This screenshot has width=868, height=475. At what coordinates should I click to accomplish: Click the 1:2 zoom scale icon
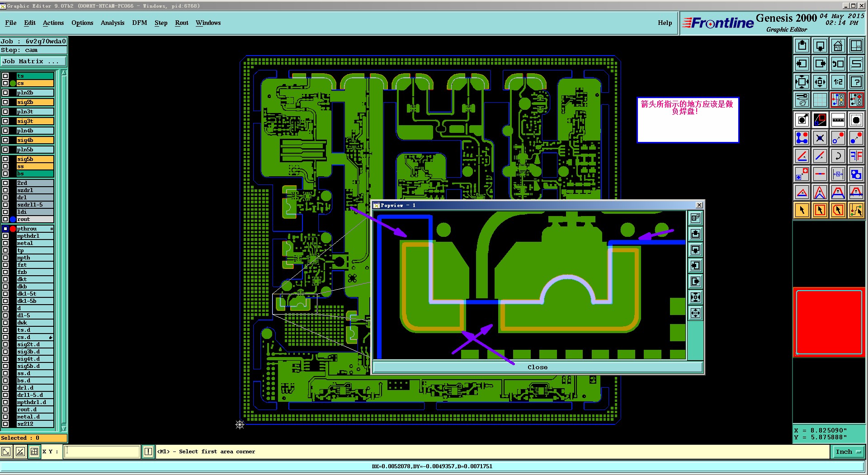pos(838,82)
